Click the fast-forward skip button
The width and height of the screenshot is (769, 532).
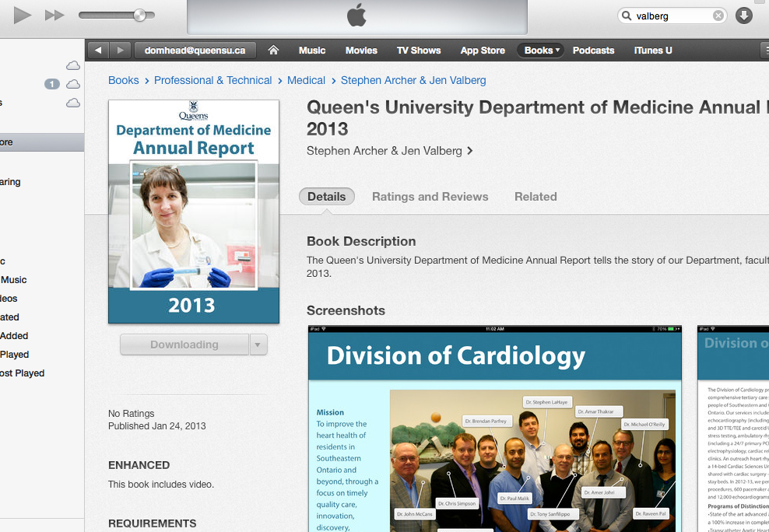coord(54,16)
